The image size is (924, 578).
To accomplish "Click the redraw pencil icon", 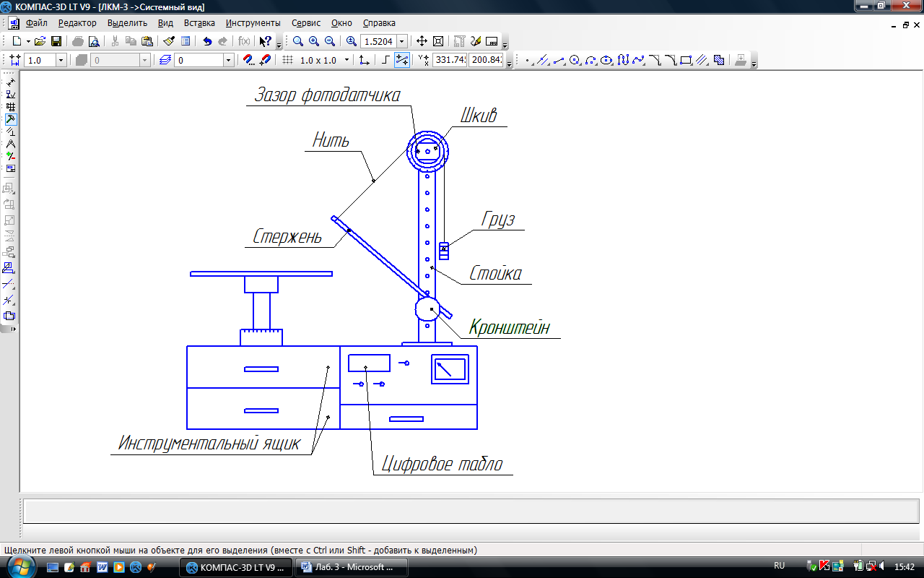I will coord(476,41).
